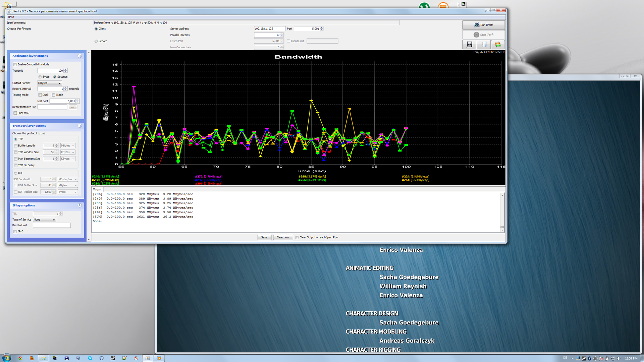Click the save configuration floppy icon
Viewport: 644px width, 362px height.
pos(469,45)
